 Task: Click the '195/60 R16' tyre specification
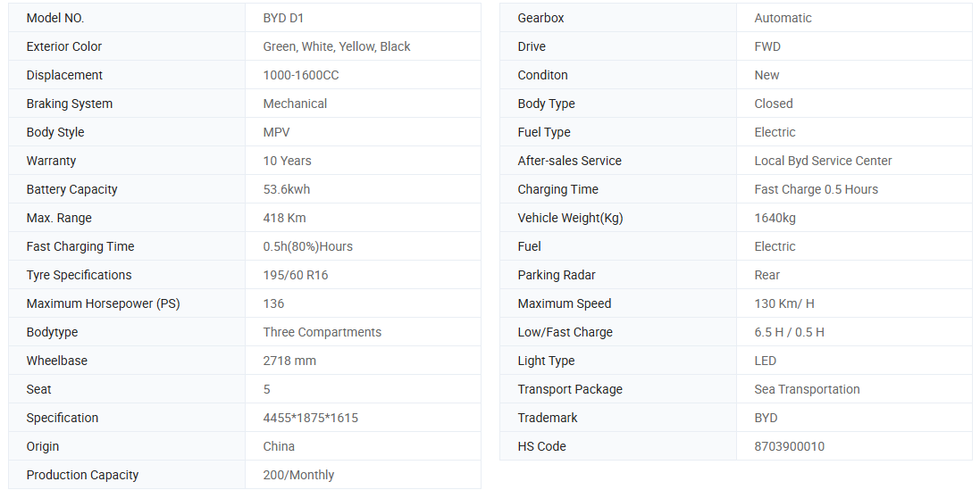coord(296,275)
